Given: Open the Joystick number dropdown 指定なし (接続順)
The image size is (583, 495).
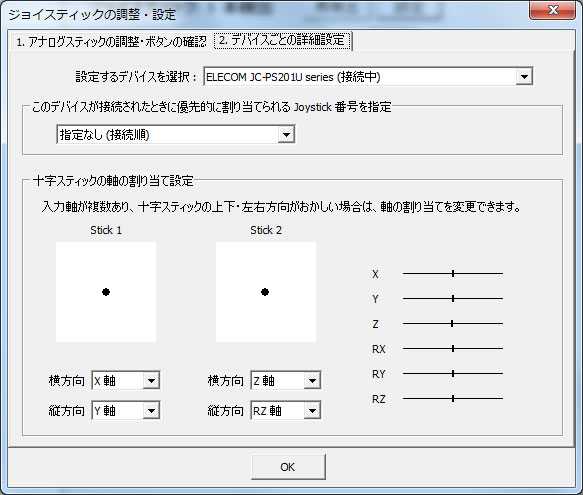Looking at the screenshot, I should pos(176,135).
